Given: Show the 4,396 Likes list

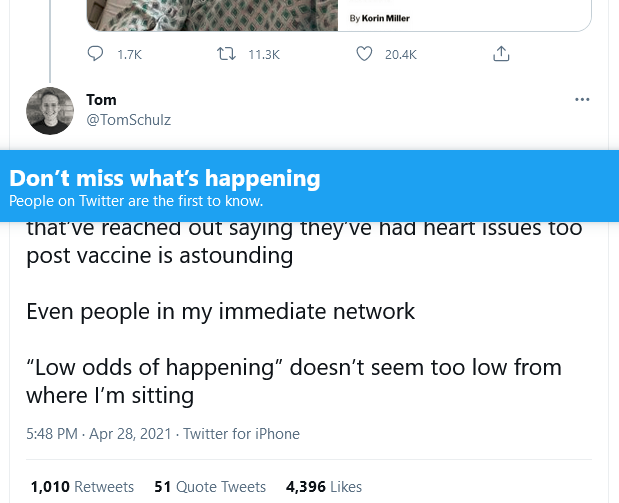Looking at the screenshot, I should pos(324,487).
